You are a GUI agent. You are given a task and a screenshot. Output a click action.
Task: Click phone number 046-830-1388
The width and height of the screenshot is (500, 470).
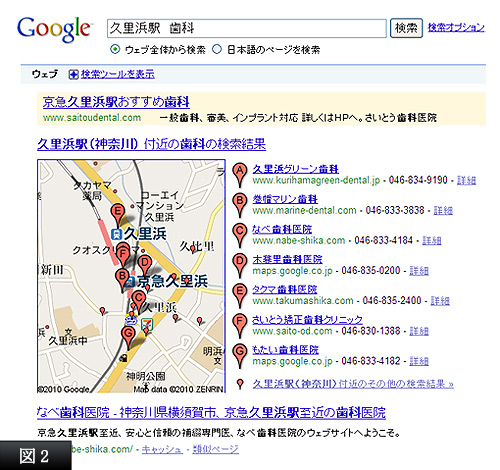[371, 331]
